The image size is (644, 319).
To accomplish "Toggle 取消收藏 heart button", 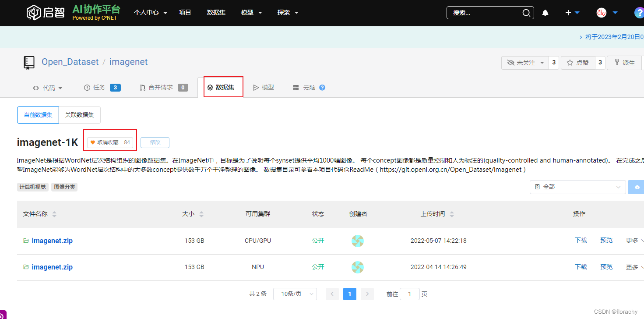I will tap(104, 142).
